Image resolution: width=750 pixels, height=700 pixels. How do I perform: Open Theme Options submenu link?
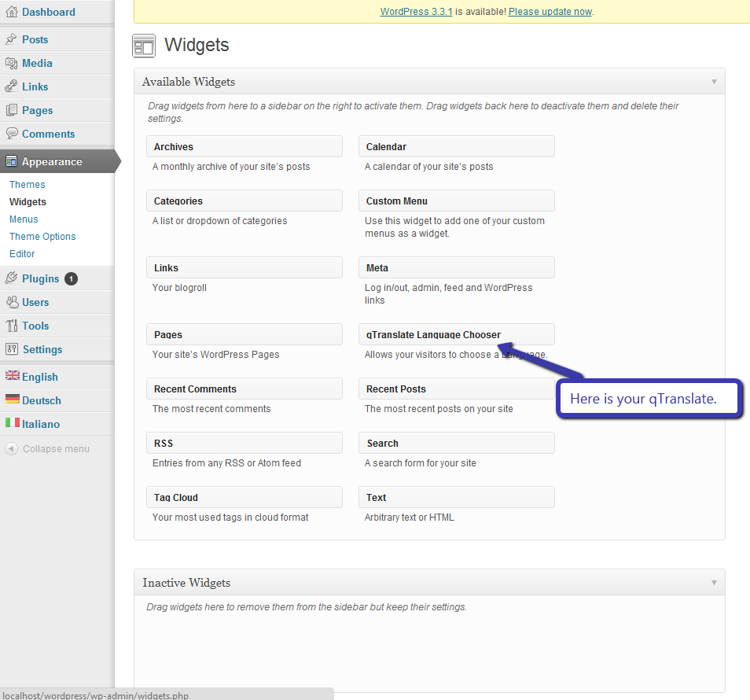pos(42,237)
